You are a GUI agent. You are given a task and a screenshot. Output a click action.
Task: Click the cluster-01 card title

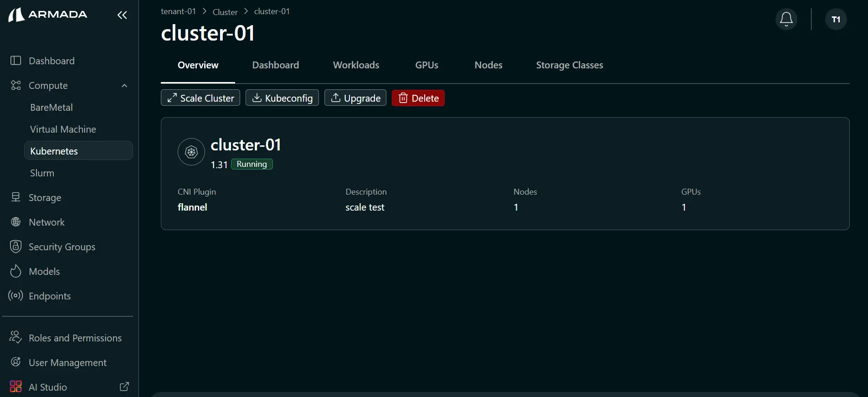(x=246, y=145)
